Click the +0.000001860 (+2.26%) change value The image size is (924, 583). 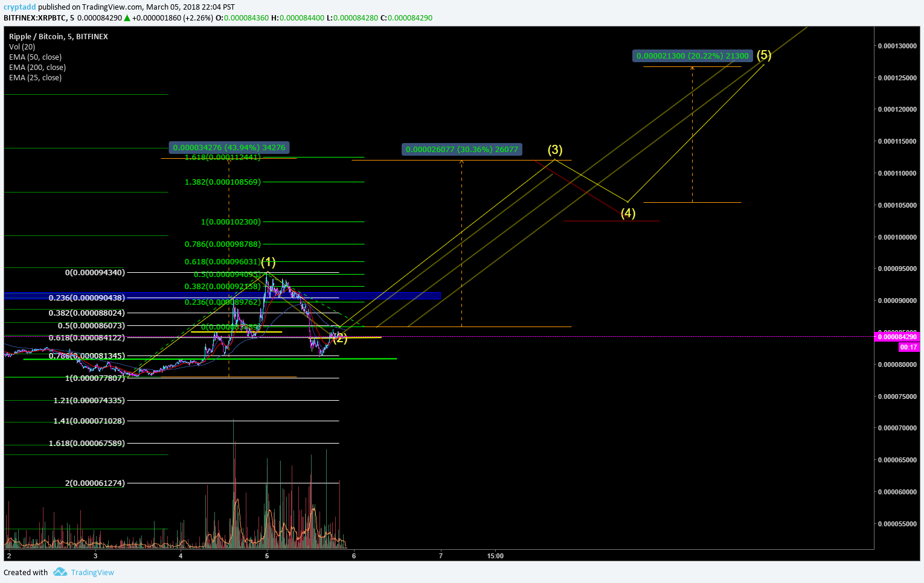tap(172, 18)
